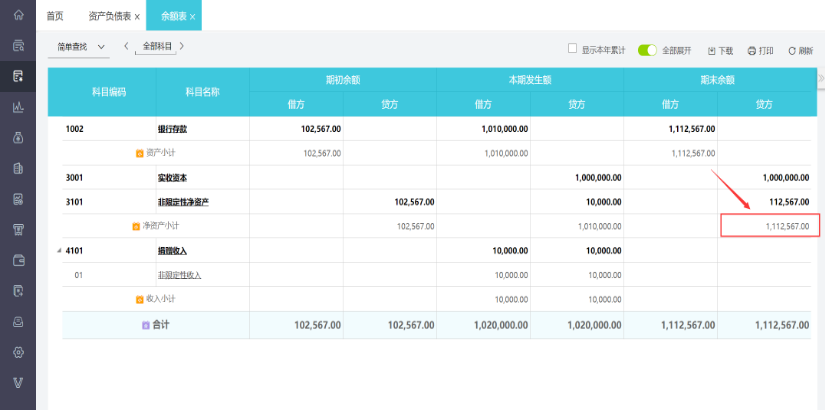Click the 合计 total row label

point(161,325)
